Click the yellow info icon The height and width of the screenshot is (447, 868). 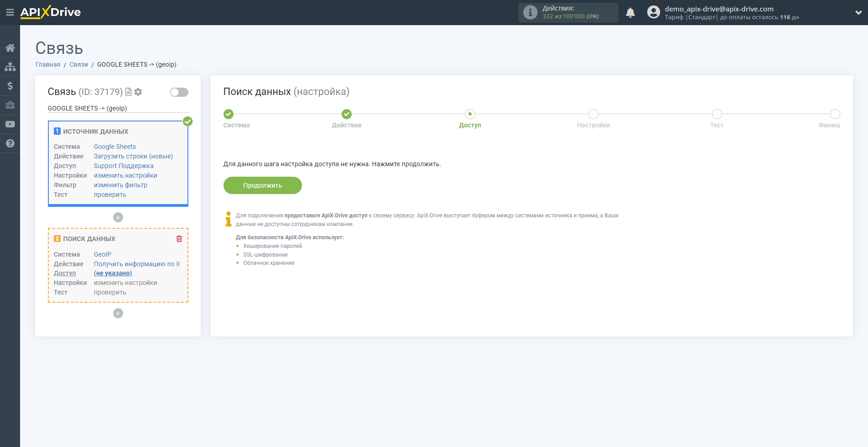228,219
